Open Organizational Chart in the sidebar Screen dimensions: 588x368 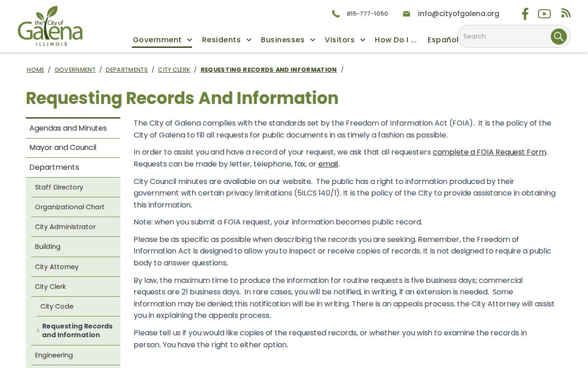(76, 207)
